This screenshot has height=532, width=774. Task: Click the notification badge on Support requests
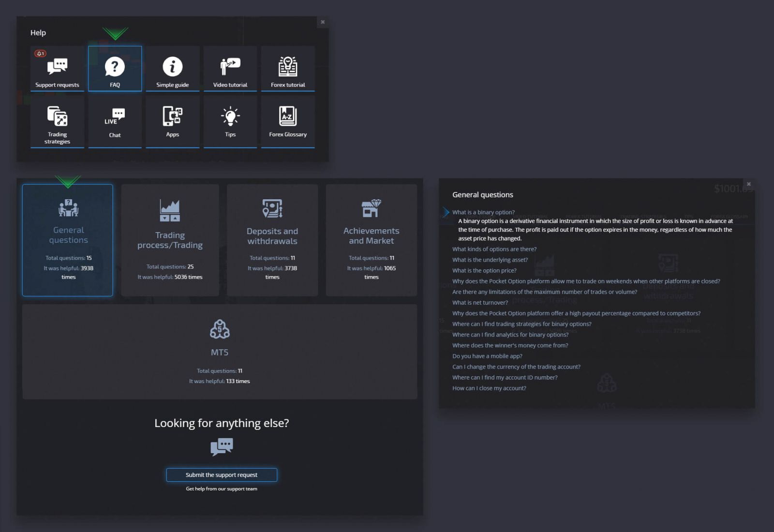pyautogui.click(x=41, y=54)
